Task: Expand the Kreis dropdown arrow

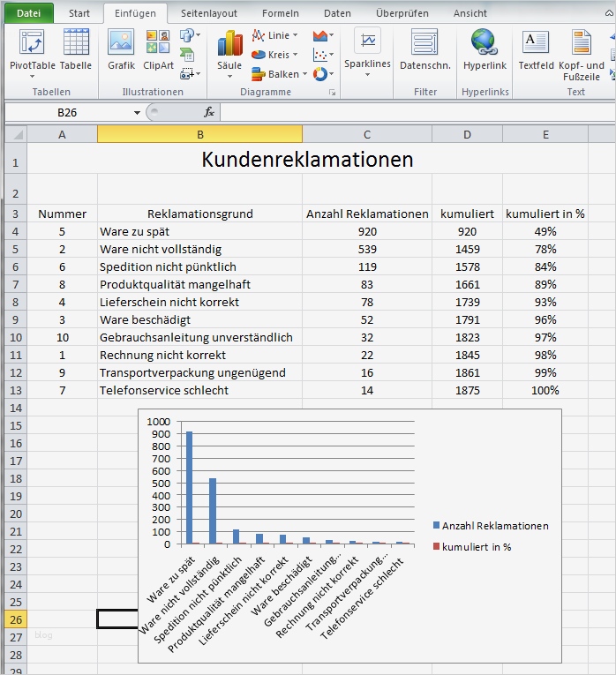Action: (x=295, y=55)
